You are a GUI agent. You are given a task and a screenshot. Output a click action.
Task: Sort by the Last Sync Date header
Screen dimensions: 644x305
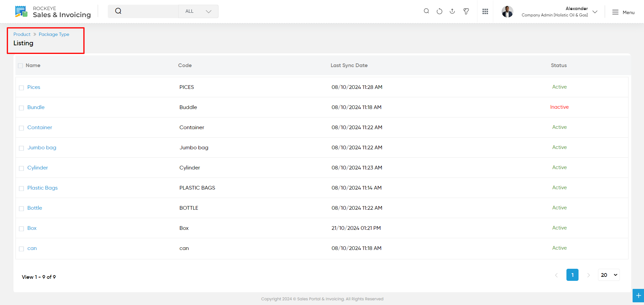(x=349, y=65)
